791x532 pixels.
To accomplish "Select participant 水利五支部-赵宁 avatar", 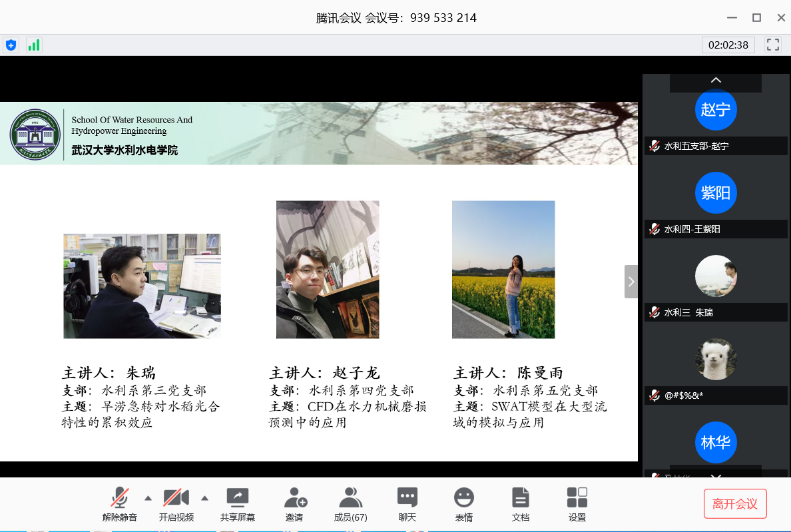I will (716, 110).
